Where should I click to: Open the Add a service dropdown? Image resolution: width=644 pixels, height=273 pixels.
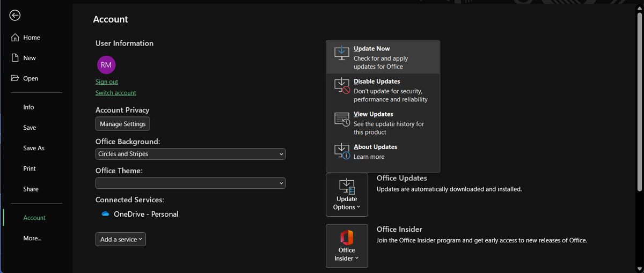[121, 239]
